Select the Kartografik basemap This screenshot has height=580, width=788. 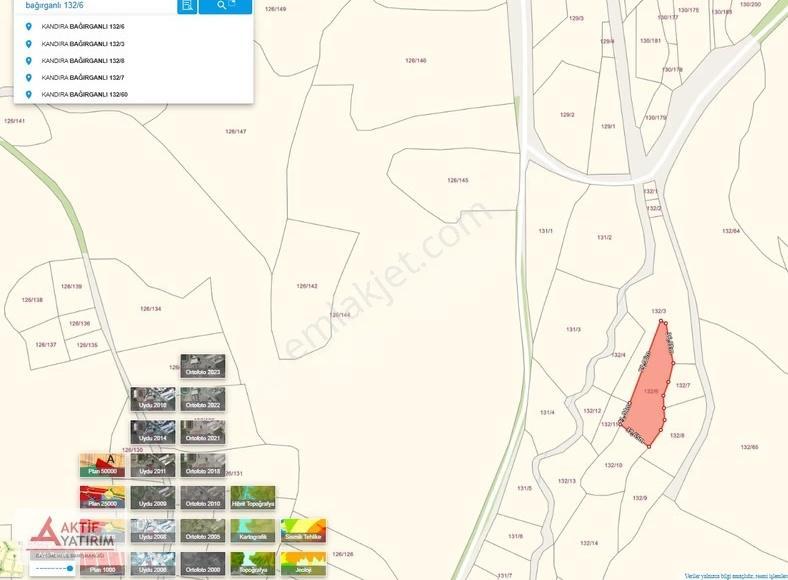(253, 531)
